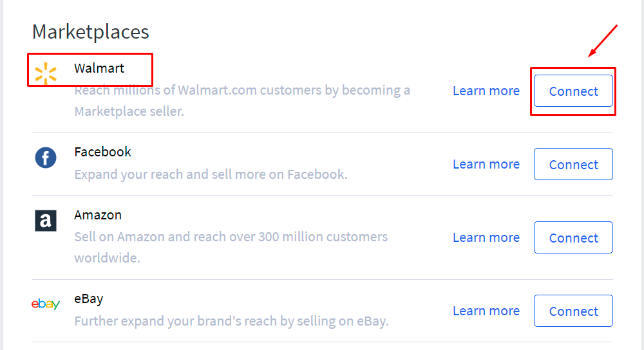This screenshot has height=350, width=644.
Task: Click the Facebook logo icon
Action: pyautogui.click(x=46, y=158)
